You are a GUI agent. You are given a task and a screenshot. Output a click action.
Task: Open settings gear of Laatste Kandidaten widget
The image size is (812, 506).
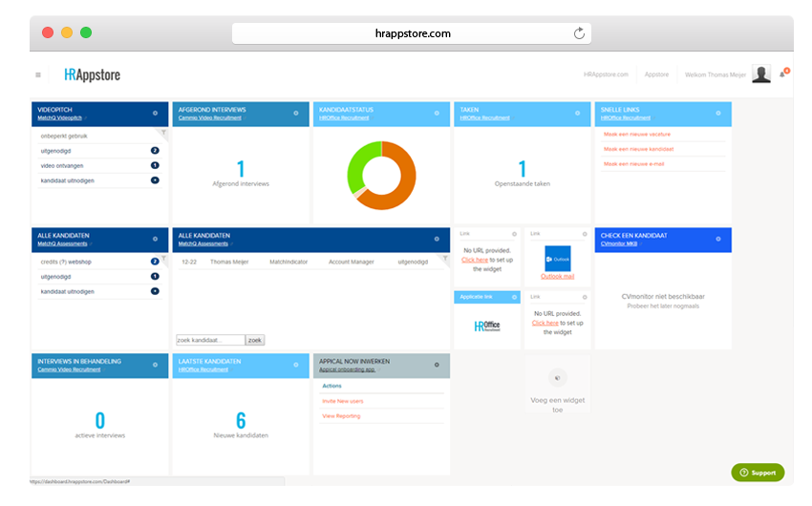tap(296, 365)
